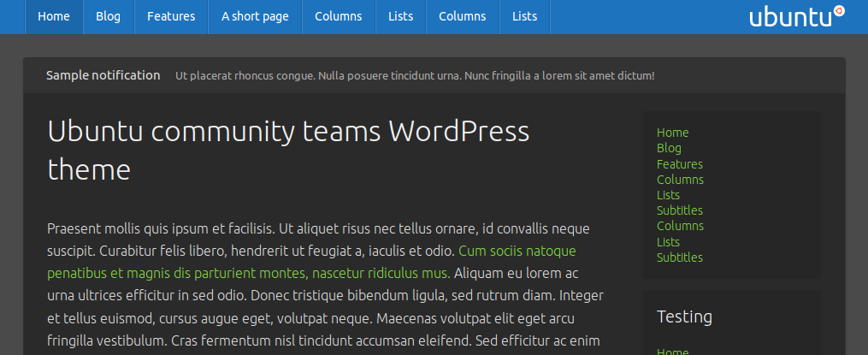Select 'A short page' in the navigation bar
This screenshot has height=355, width=868.
tap(255, 16)
